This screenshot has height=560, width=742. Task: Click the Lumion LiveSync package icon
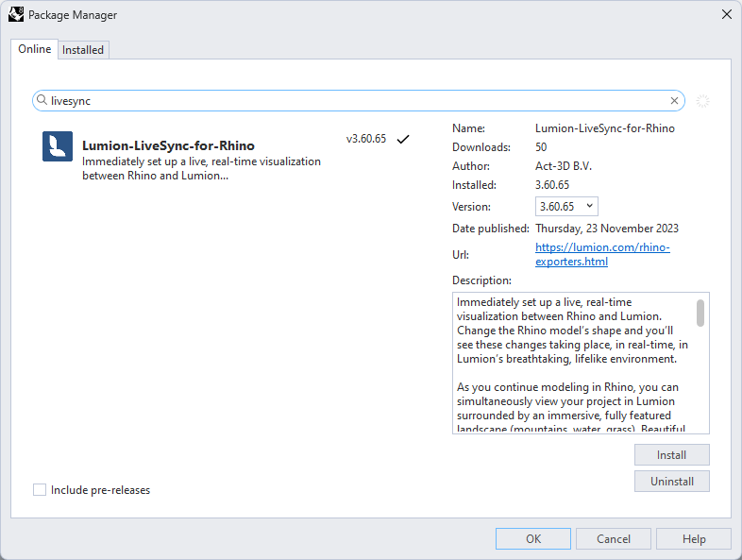58,146
